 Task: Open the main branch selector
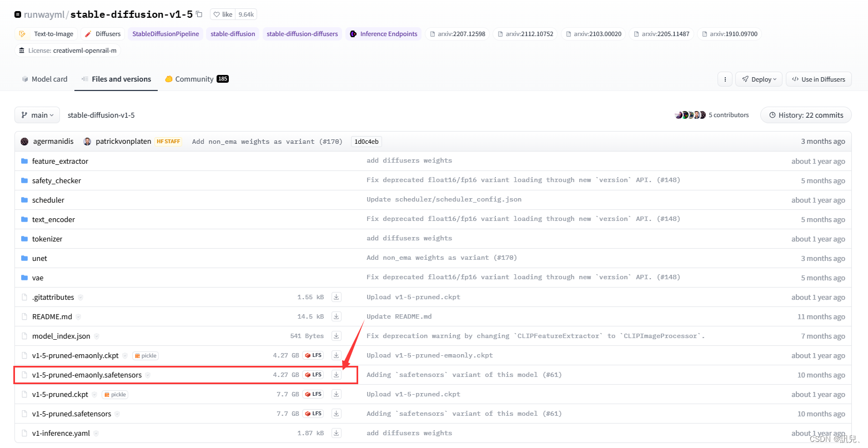point(37,115)
